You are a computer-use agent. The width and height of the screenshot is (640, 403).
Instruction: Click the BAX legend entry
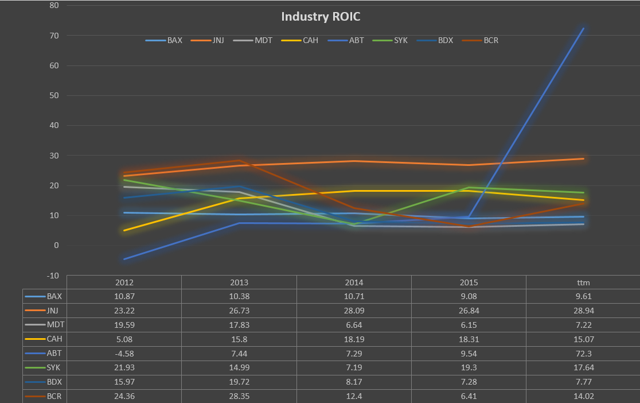164,40
